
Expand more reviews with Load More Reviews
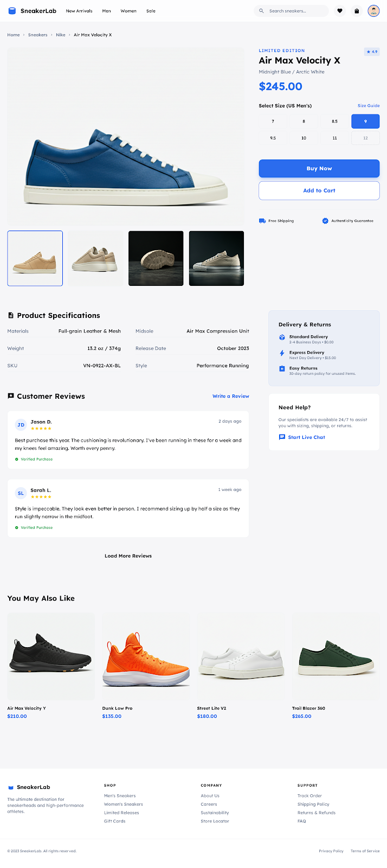128,556
